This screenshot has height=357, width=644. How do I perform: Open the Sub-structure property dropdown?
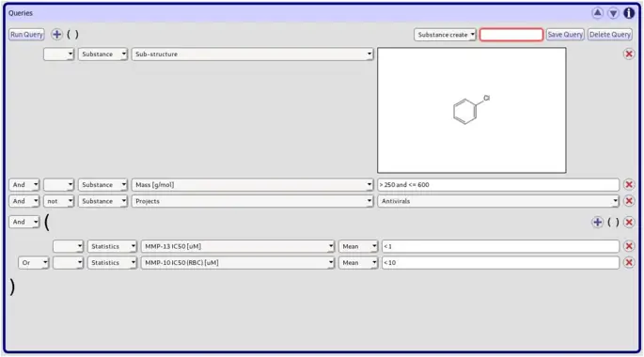pyautogui.click(x=252, y=54)
